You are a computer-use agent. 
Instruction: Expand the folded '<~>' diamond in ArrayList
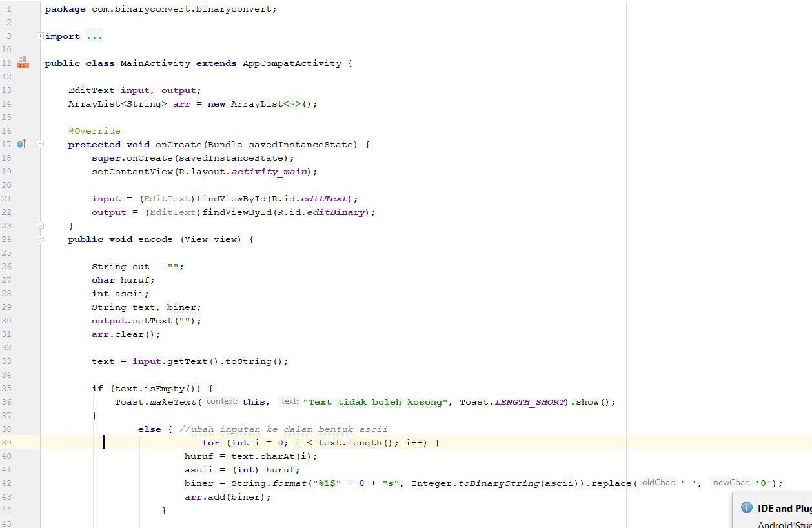coord(292,104)
